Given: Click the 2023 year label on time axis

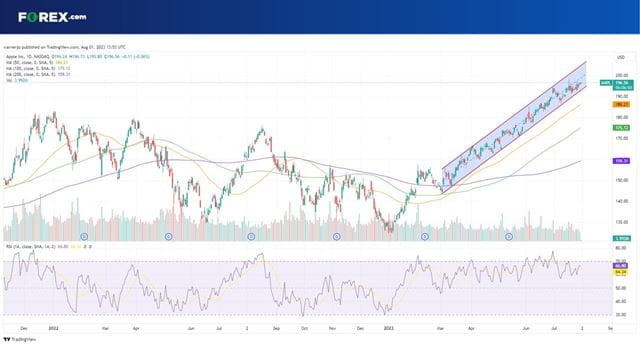Looking at the screenshot, I should (389, 328).
